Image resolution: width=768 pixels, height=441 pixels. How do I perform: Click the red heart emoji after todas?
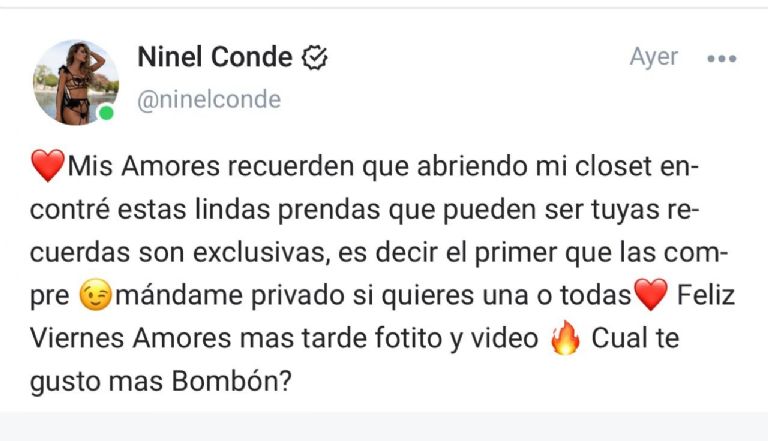(650, 295)
